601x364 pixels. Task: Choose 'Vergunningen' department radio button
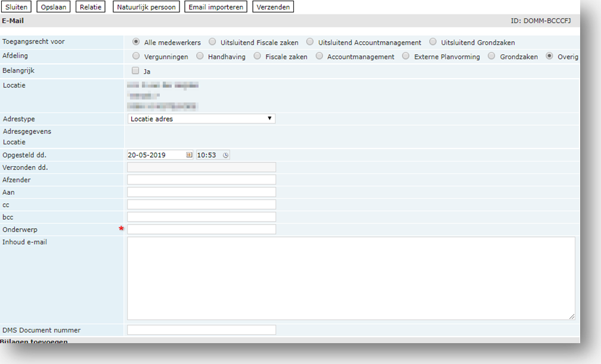(x=136, y=57)
